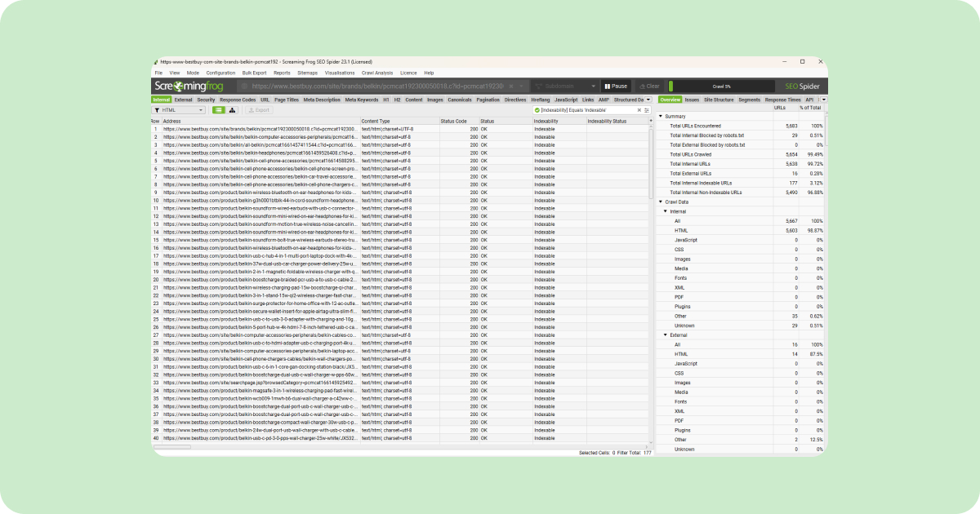Open the HTML filter dropdown

[201, 110]
